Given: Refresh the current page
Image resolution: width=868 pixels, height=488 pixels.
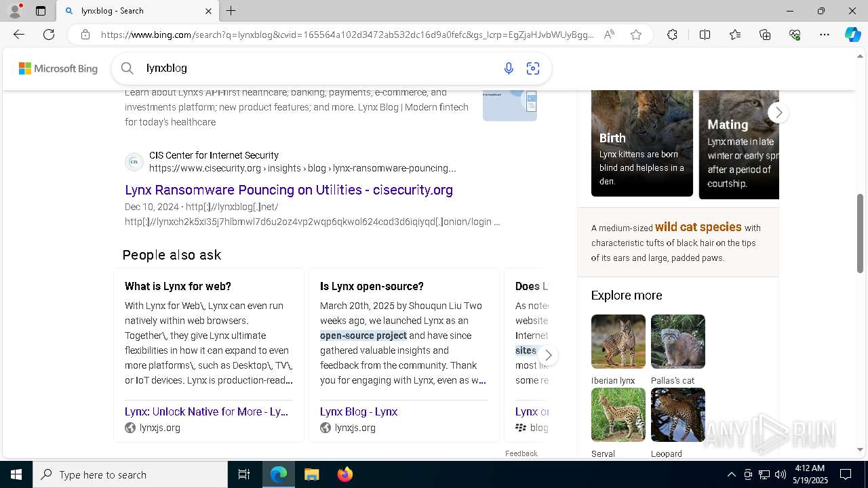Looking at the screenshot, I should point(49,35).
